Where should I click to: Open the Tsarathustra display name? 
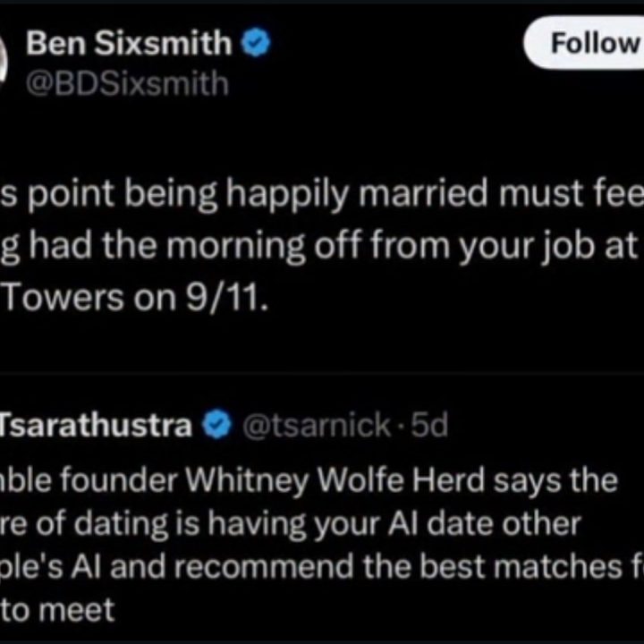point(96,426)
